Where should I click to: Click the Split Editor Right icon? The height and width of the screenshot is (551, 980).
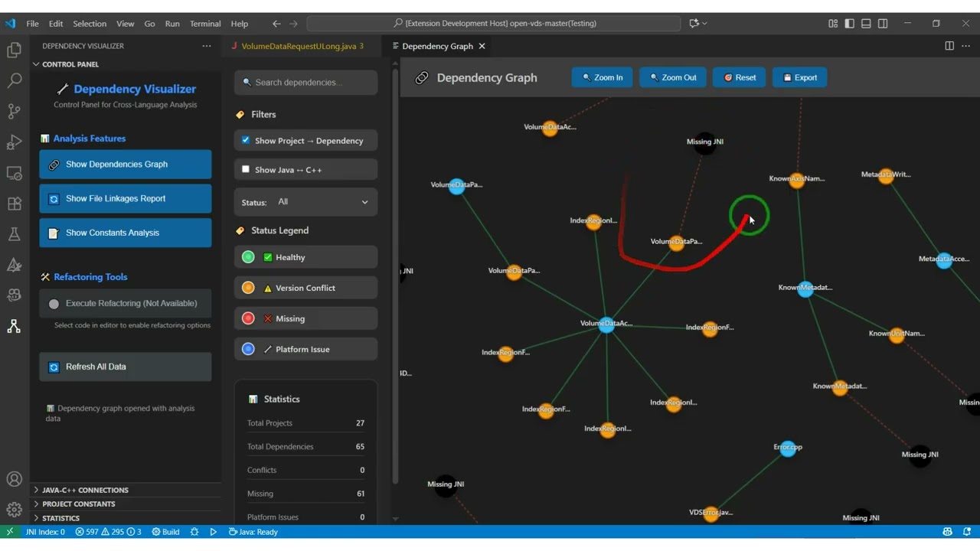point(949,46)
